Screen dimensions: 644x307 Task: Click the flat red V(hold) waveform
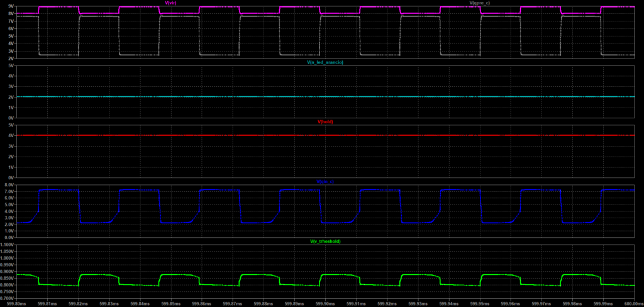[325, 135]
